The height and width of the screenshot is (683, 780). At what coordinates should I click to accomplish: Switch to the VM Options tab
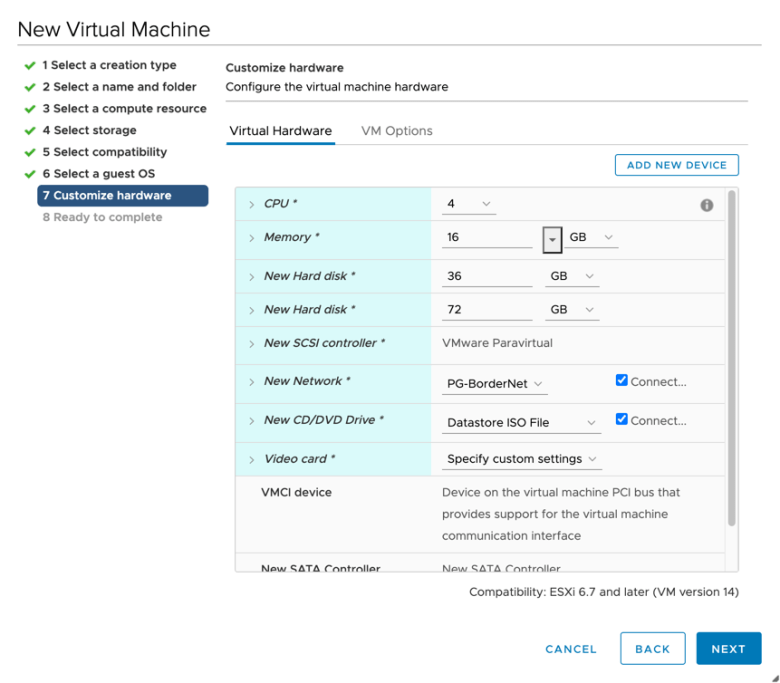pyautogui.click(x=396, y=131)
